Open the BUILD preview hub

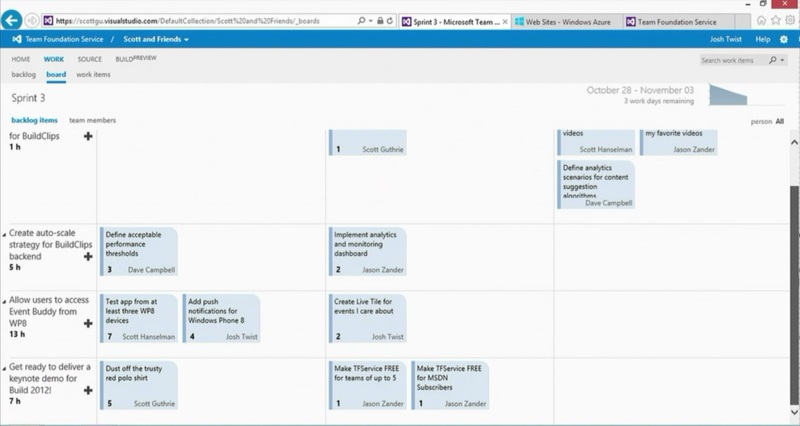(x=136, y=59)
